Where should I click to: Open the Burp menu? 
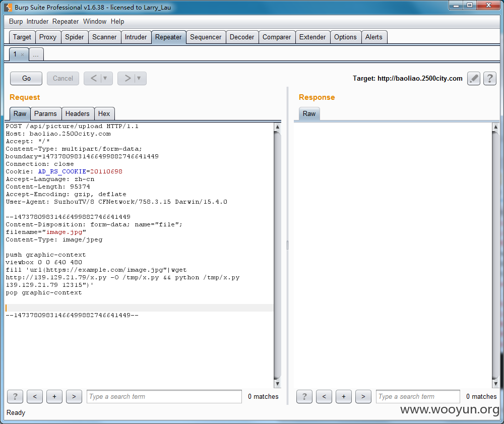(16, 22)
